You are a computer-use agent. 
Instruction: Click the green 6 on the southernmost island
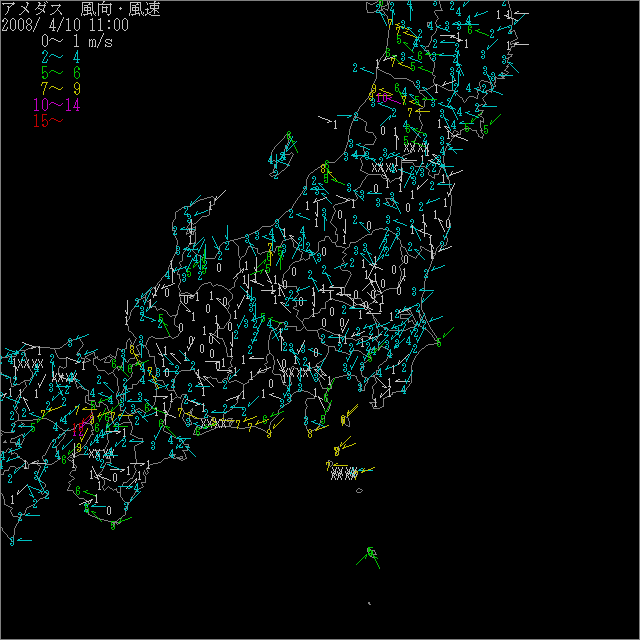click(371, 552)
